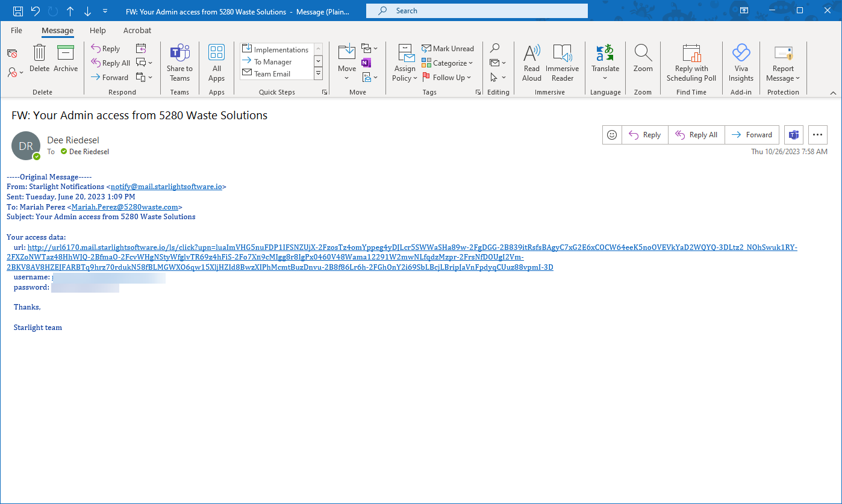Open the More respond actions dropdown
This screenshot has width=842, height=504.
(144, 78)
